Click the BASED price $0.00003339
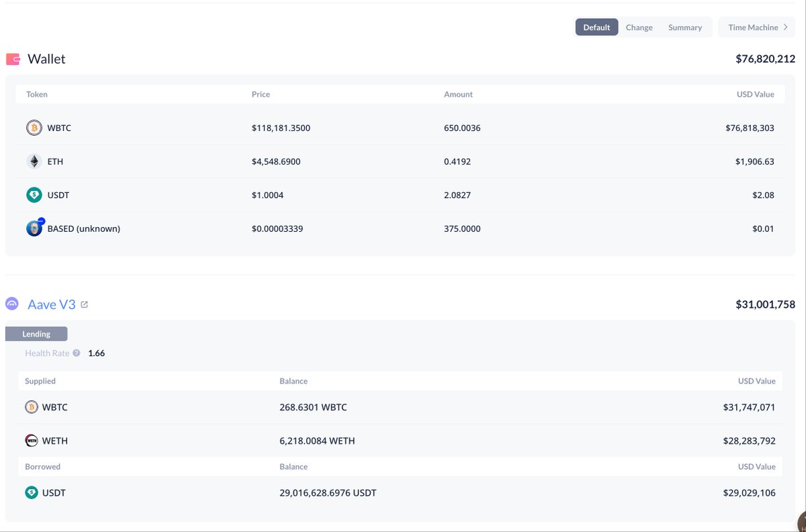 [277, 228]
